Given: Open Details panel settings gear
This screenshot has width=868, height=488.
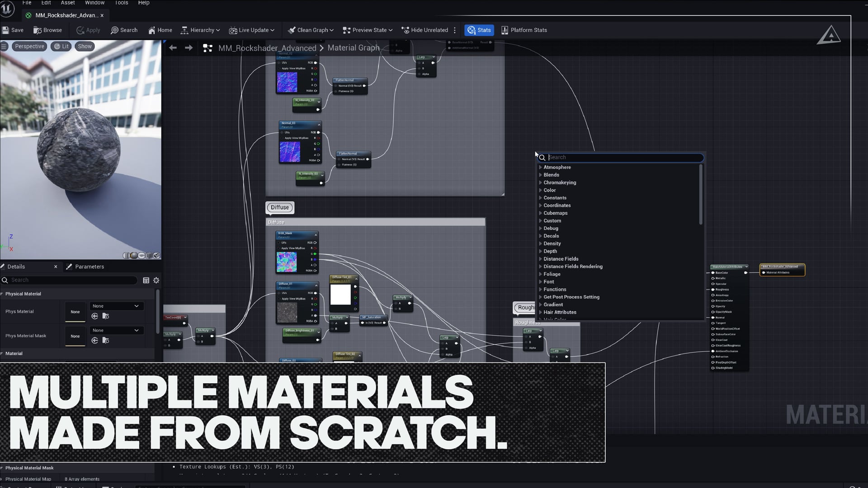Looking at the screenshot, I should pos(156,281).
